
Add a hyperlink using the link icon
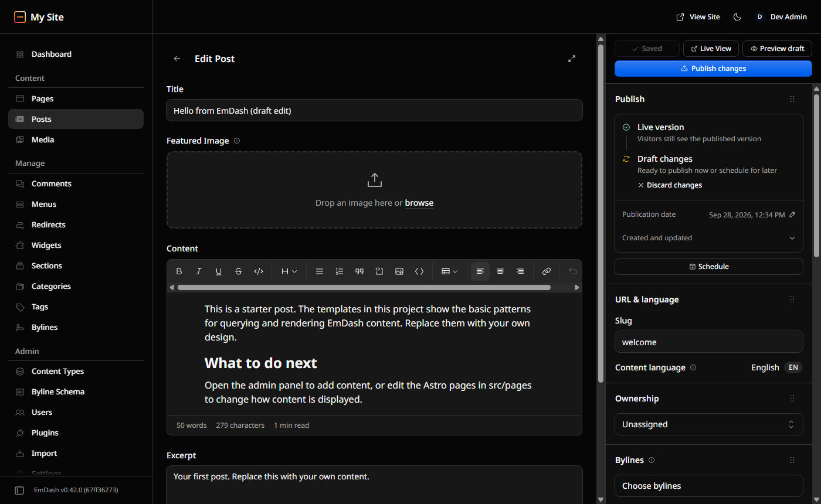coord(547,271)
